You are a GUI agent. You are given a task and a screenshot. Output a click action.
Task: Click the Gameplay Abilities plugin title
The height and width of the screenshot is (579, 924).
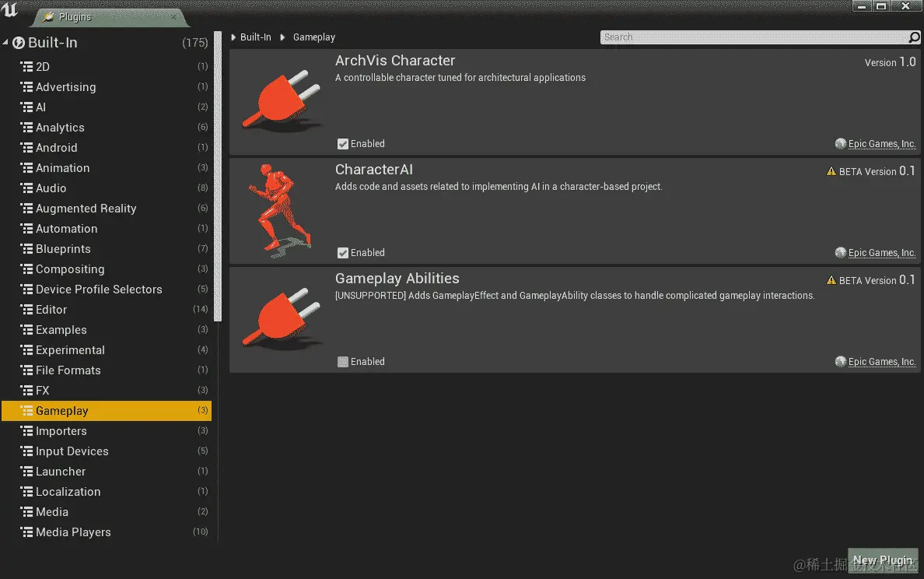pos(397,279)
